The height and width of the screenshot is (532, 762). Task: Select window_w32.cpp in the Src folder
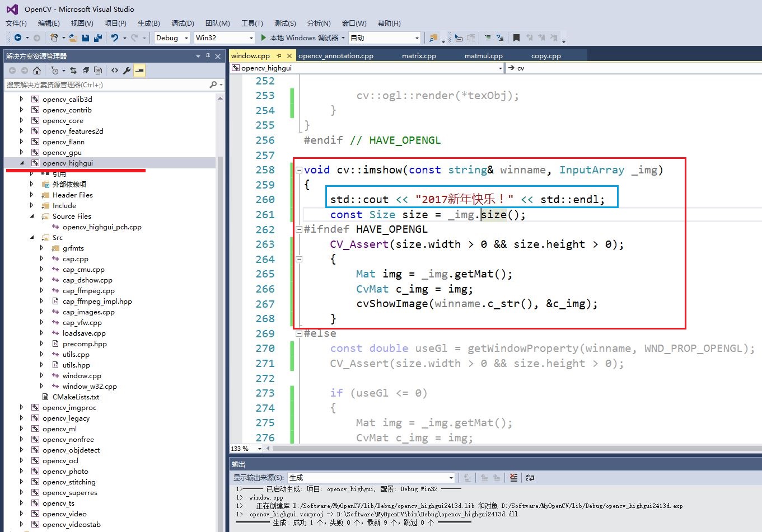coord(90,387)
